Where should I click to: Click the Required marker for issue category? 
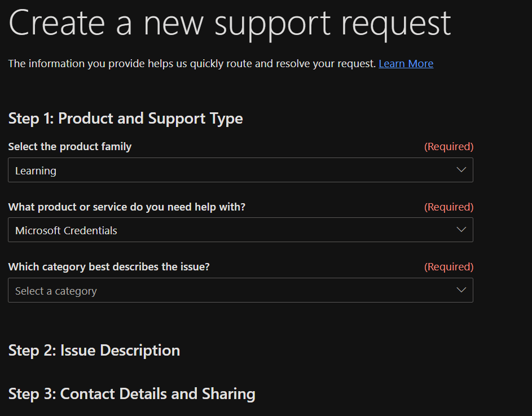pyautogui.click(x=449, y=267)
